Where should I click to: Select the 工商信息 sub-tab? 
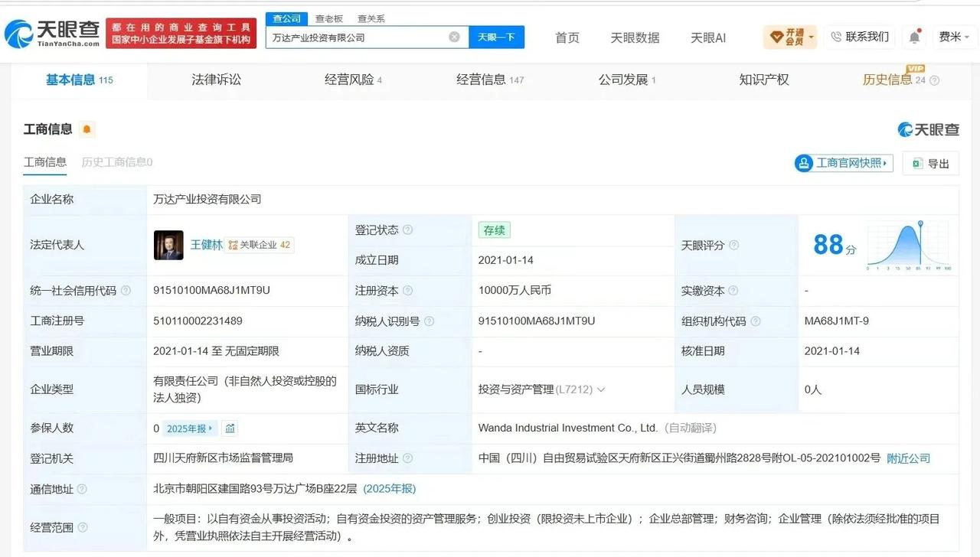pos(45,162)
